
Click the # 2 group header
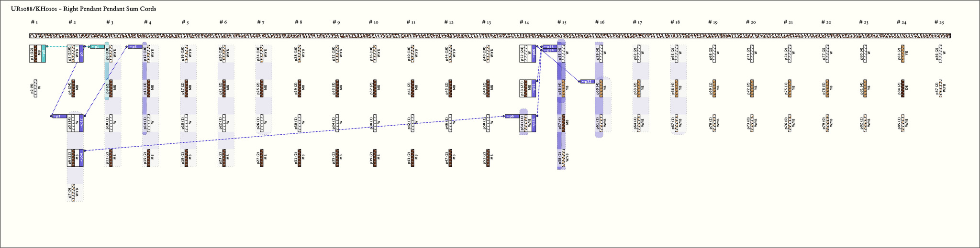(72, 22)
